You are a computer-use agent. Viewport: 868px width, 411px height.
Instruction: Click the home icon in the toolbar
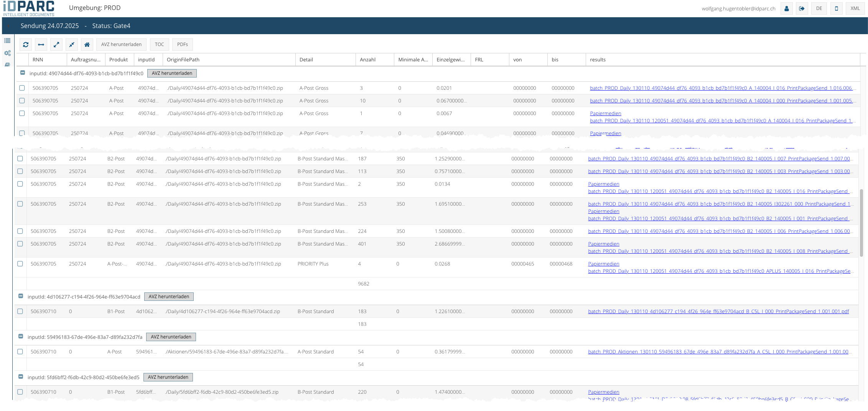coord(87,45)
